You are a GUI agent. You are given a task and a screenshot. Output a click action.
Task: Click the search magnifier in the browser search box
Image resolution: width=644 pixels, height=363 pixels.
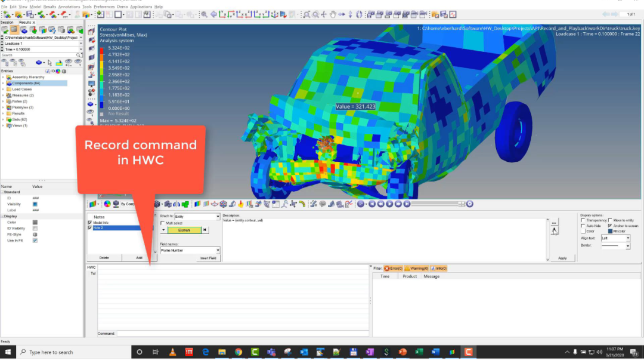78,55
